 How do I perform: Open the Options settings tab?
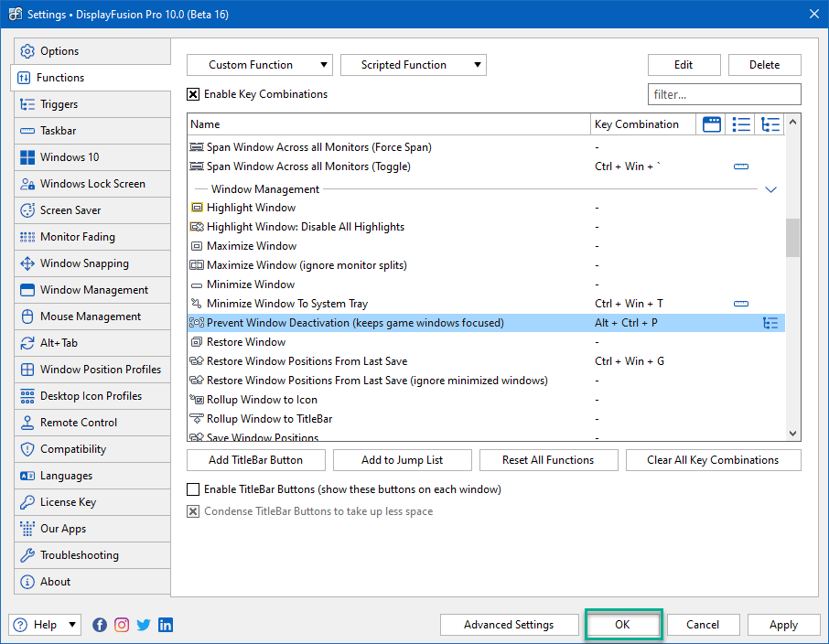coord(92,51)
